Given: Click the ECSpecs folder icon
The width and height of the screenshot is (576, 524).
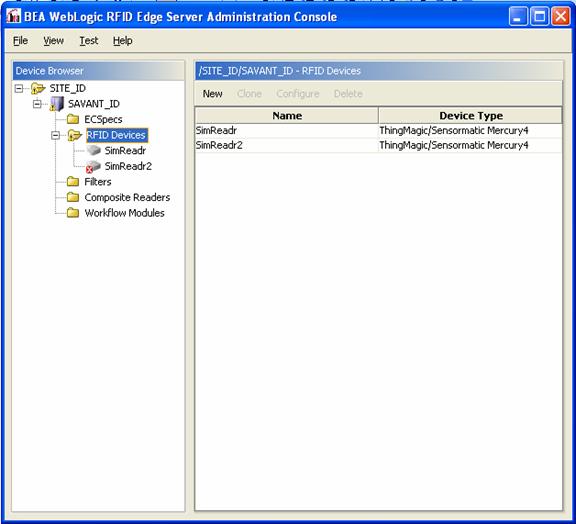Looking at the screenshot, I should pyautogui.click(x=73, y=119).
